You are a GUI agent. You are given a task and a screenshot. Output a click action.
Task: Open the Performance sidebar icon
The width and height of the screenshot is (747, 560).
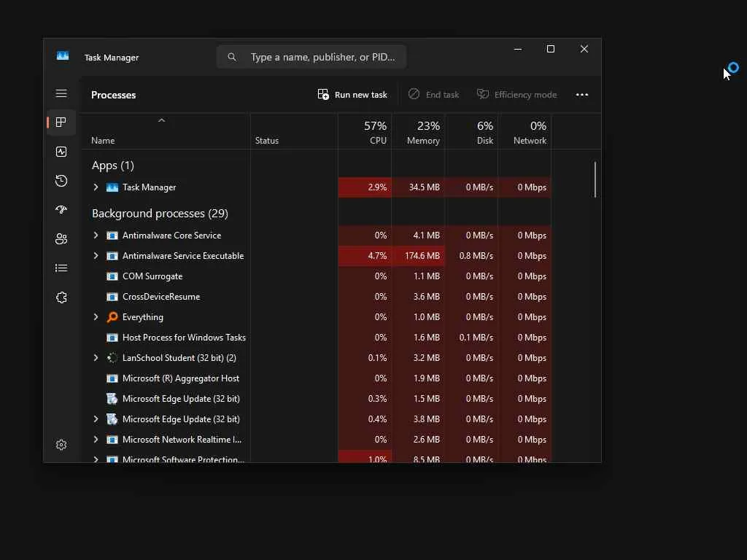coord(61,152)
